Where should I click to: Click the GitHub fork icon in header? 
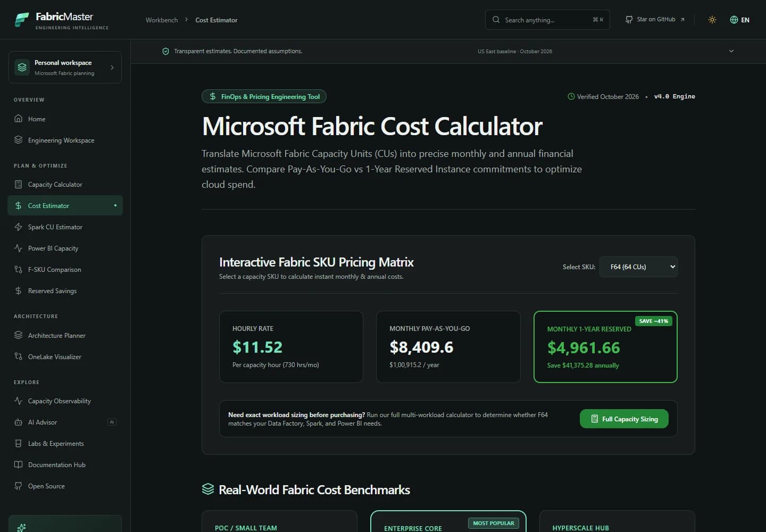629,20
